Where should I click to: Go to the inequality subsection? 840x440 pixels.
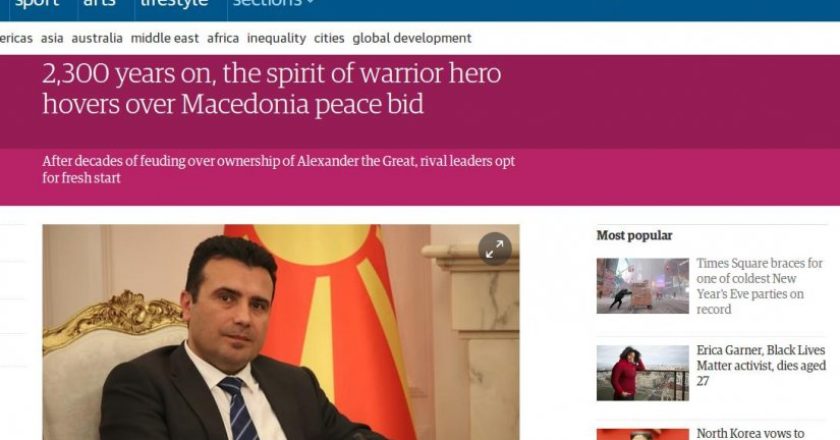click(x=276, y=39)
